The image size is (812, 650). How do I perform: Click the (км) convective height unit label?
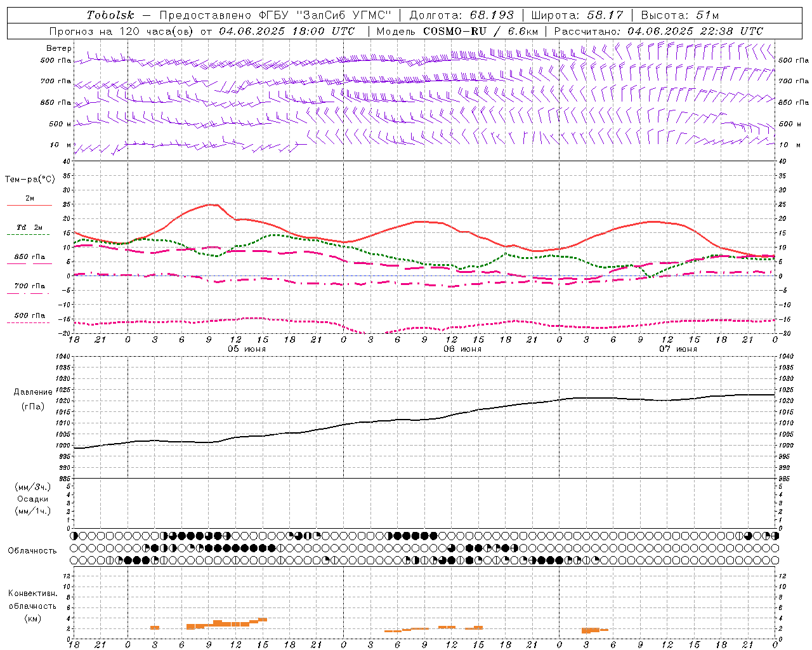point(32,618)
